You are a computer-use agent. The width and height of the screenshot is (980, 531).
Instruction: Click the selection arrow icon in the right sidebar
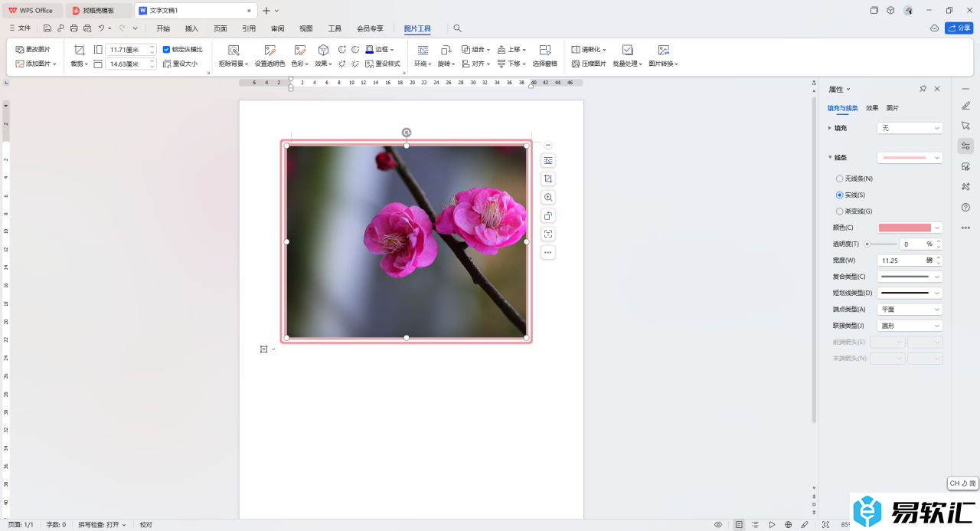pyautogui.click(x=965, y=125)
